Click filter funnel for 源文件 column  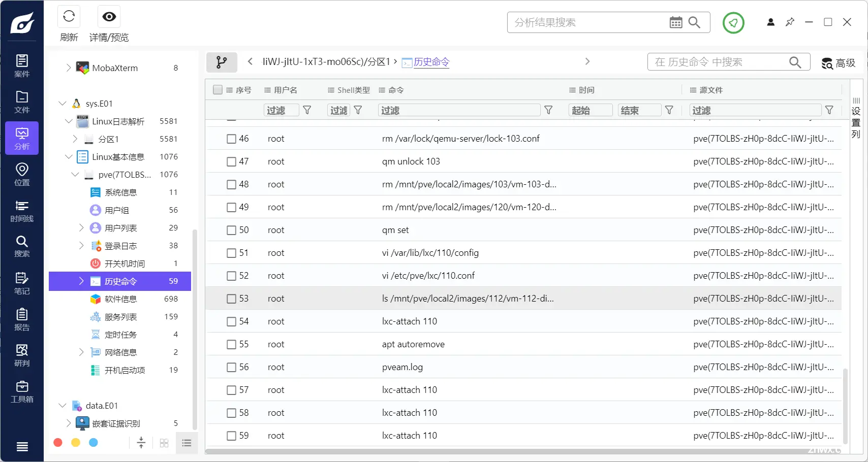point(829,110)
